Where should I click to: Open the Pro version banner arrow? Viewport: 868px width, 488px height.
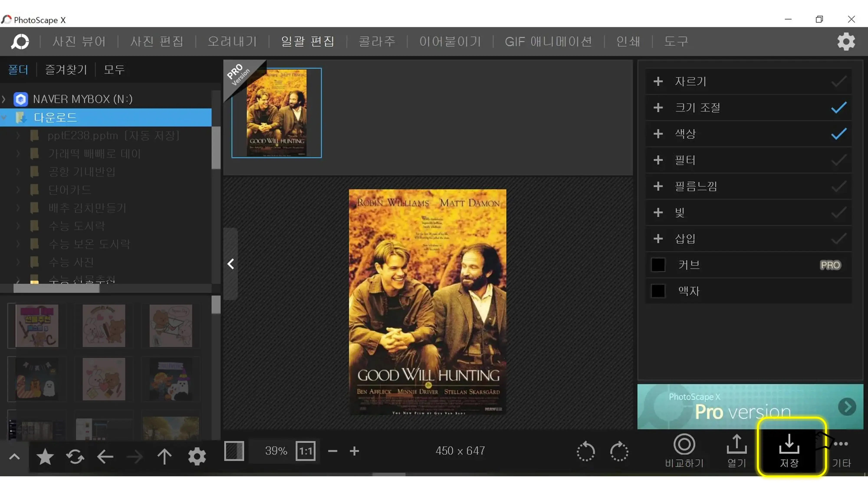847,407
